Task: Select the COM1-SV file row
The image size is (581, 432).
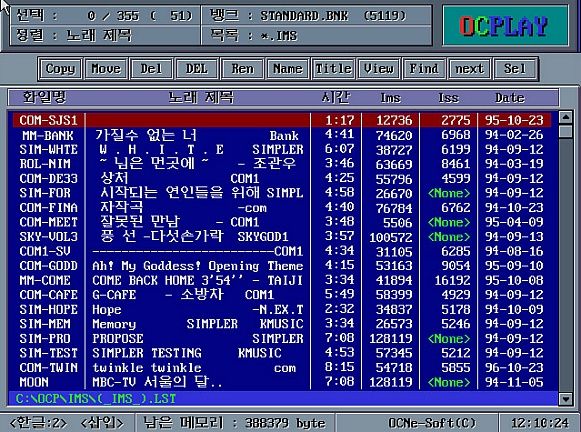Action: point(282,251)
